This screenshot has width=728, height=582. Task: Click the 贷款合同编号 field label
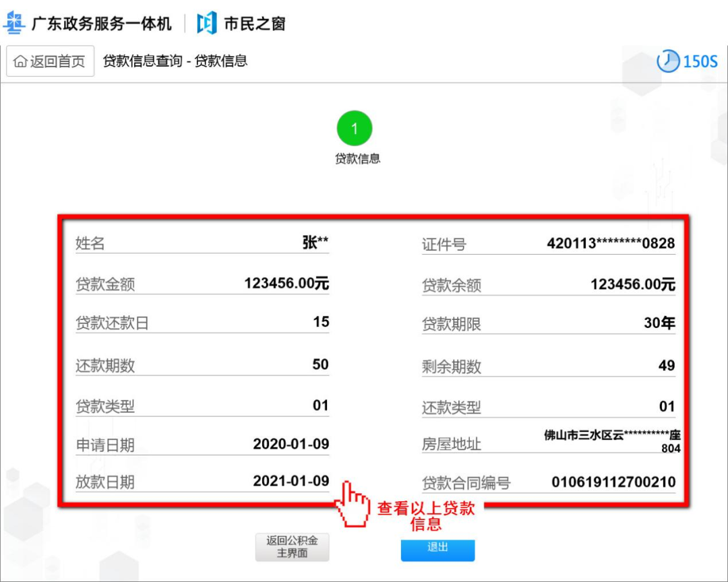tap(466, 483)
